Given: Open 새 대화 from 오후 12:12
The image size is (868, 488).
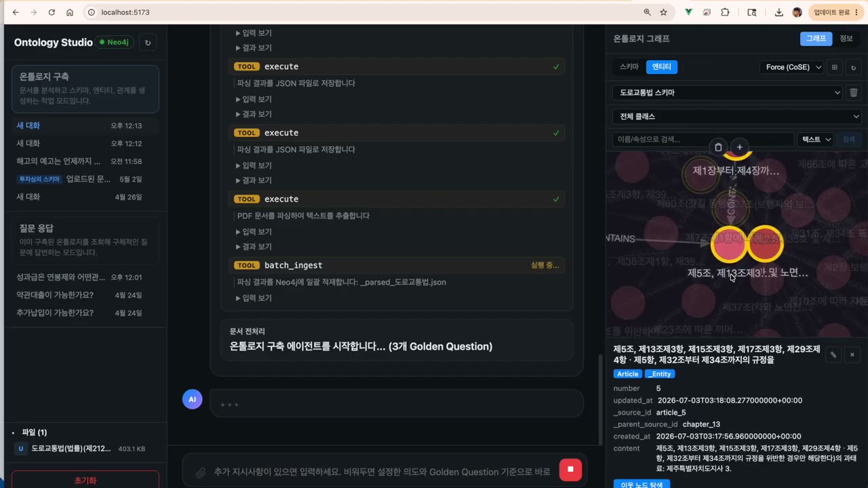Looking at the screenshot, I should click(85, 143).
